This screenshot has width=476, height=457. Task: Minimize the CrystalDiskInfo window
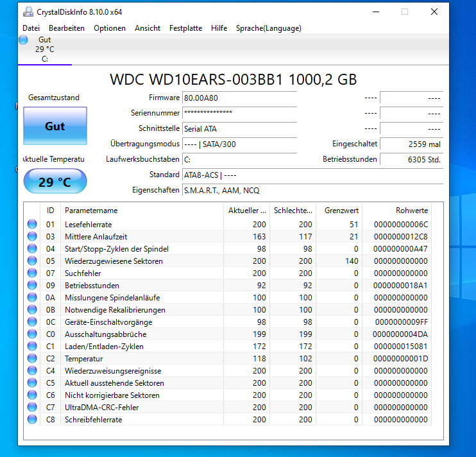coord(376,12)
